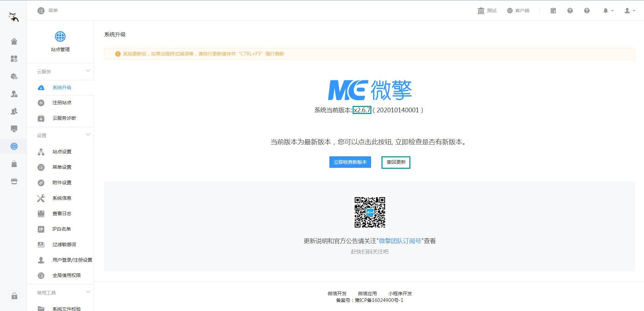
Task: Open the calendar icon in top bar
Action: pyautogui.click(x=553, y=11)
